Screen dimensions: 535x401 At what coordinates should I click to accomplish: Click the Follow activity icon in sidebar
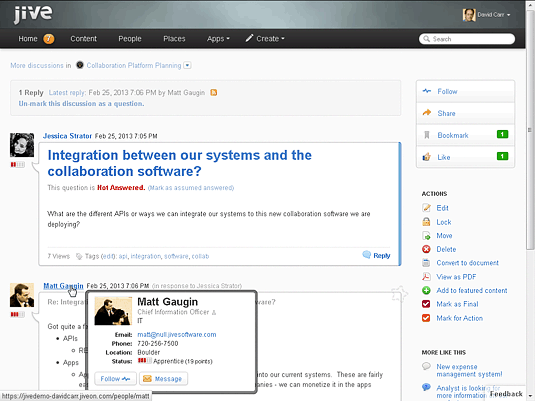tap(426, 91)
